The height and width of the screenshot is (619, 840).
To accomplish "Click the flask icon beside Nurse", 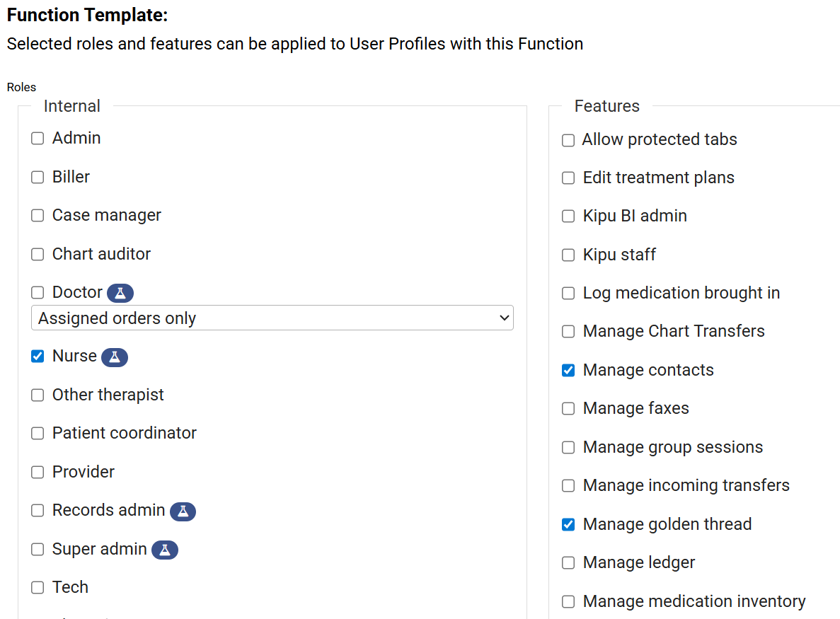I will (x=115, y=357).
